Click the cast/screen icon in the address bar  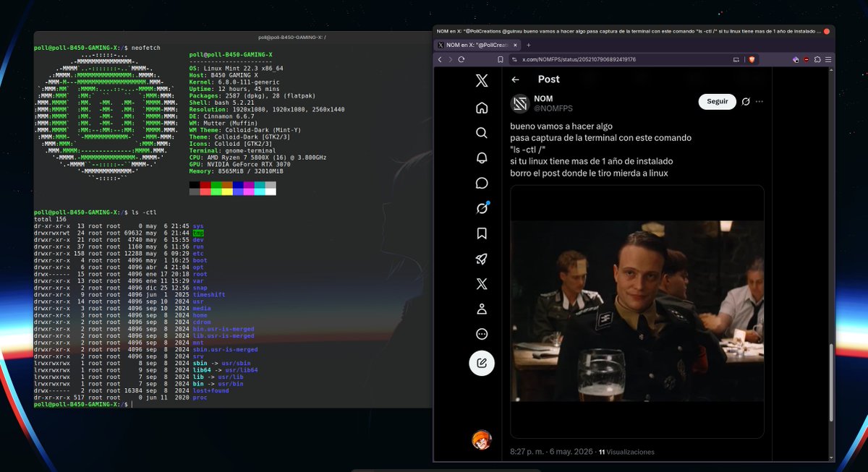coord(736,59)
